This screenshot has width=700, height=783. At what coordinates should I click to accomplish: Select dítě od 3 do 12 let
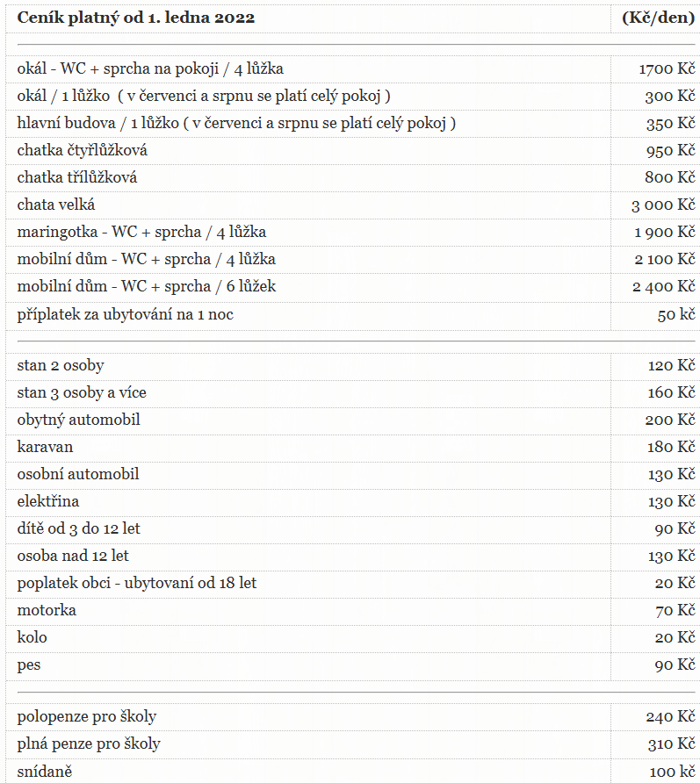pos(78,528)
